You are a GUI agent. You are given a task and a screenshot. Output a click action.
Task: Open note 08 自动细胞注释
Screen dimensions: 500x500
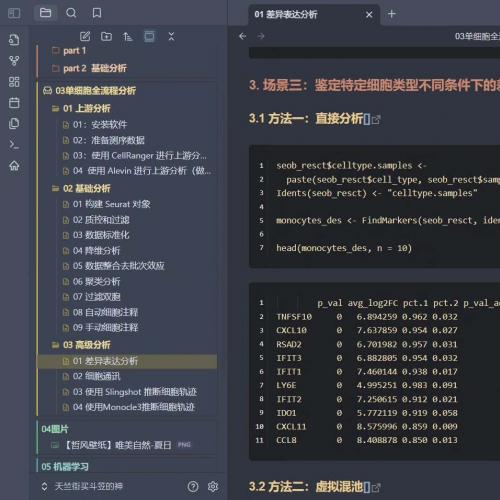[x=105, y=312]
